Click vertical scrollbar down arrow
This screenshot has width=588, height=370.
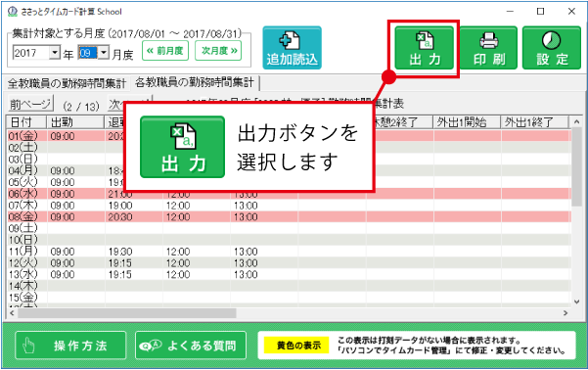click(x=577, y=301)
